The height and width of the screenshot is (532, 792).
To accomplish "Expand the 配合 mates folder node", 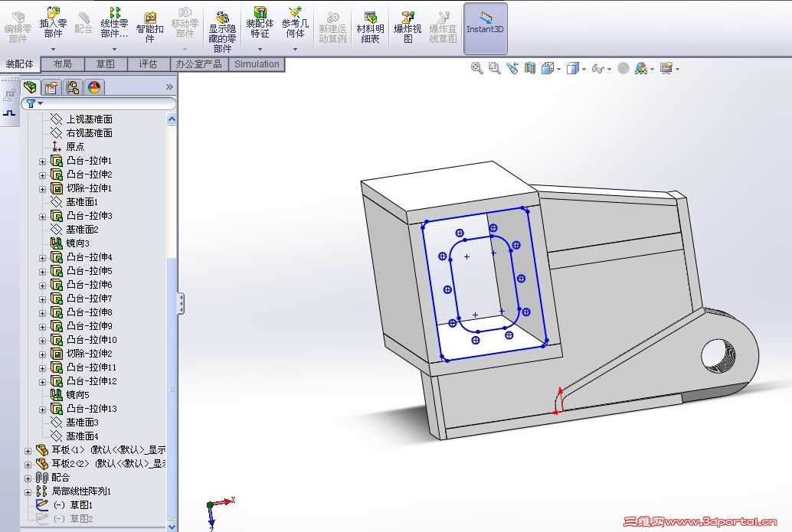I will click(x=28, y=478).
